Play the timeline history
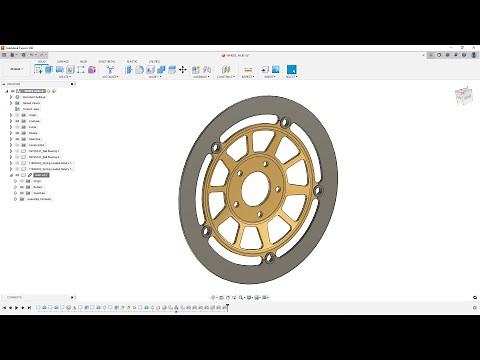Viewport: 480px width, 360px height. (17, 308)
